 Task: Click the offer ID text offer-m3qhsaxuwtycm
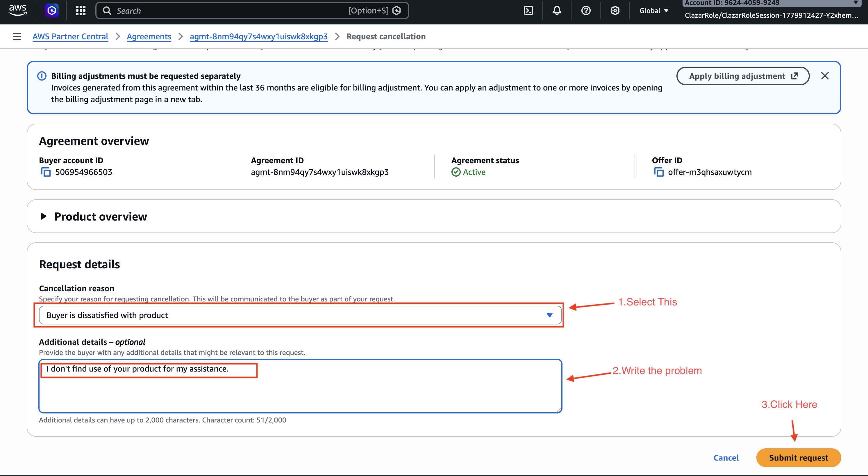tap(710, 172)
